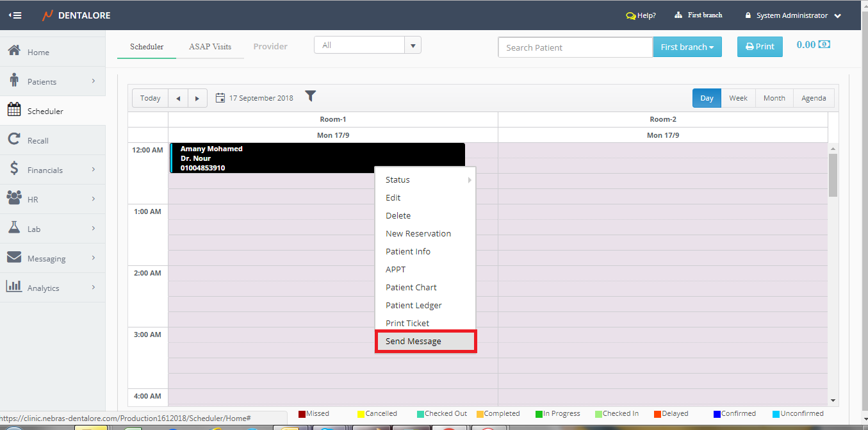Click the Search Patient field
Image resolution: width=868 pixels, height=430 pixels.
[x=575, y=47]
